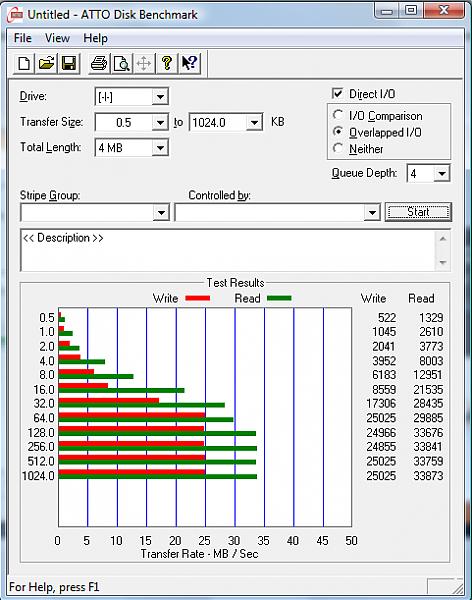
Task: Open the Total Length dropdown
Action: pyautogui.click(x=160, y=148)
